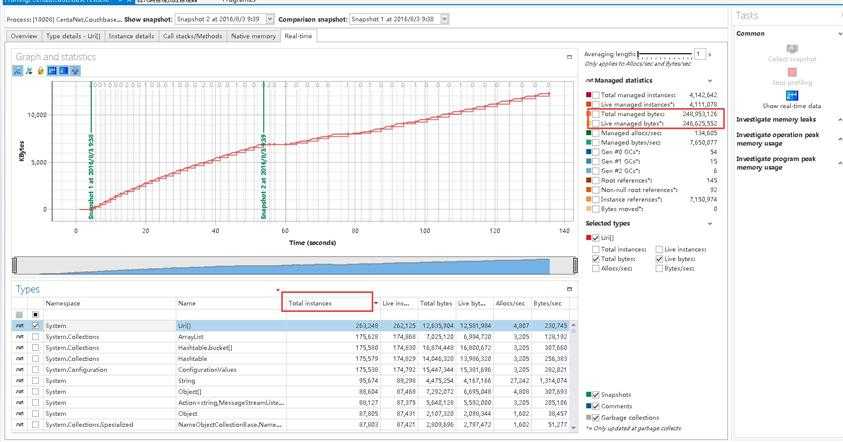Click the Show real-time data icon
This screenshot has width=843, height=442.
click(792, 93)
